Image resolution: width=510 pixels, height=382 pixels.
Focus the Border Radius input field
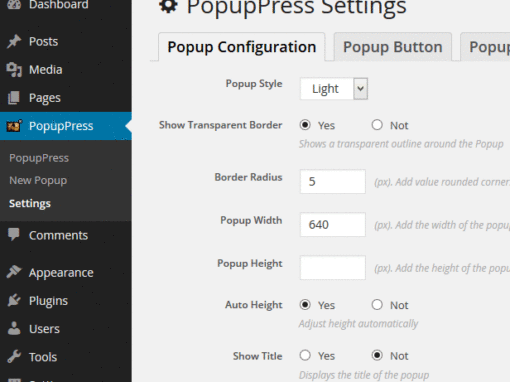[x=333, y=182]
